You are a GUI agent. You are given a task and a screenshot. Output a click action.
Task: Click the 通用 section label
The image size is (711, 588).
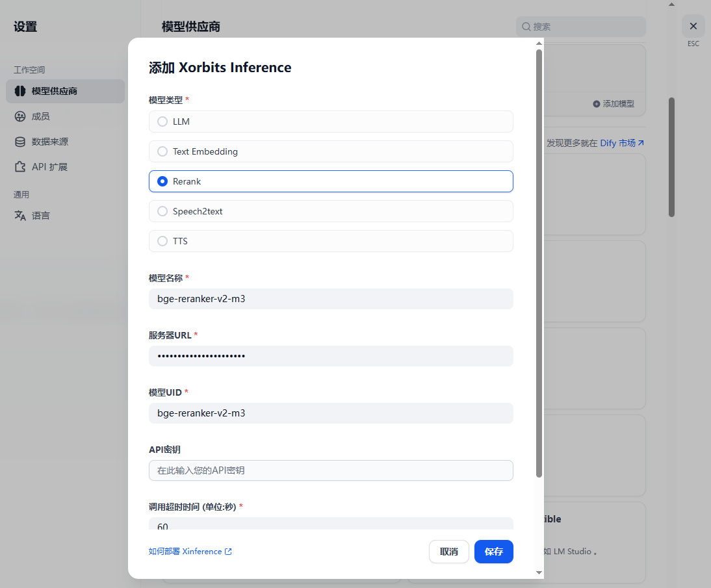point(21,194)
